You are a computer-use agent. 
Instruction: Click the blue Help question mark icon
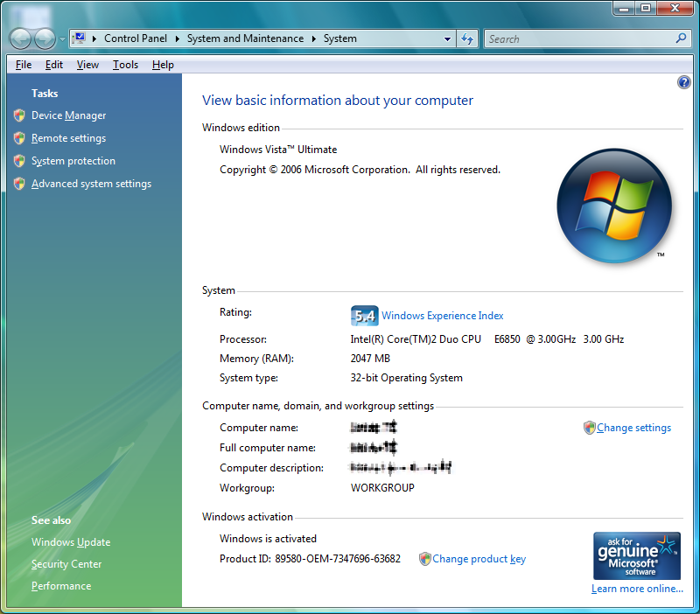coord(684,82)
